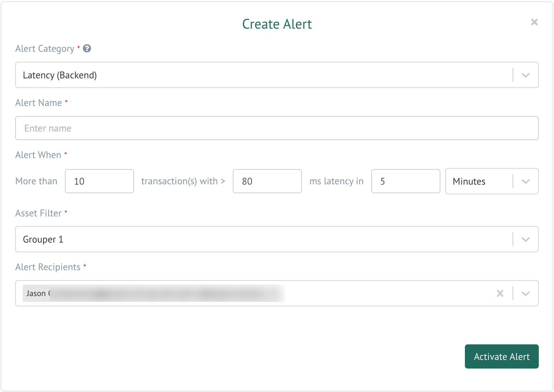
Task: Focus the Enter name text field
Action: pyautogui.click(x=276, y=128)
